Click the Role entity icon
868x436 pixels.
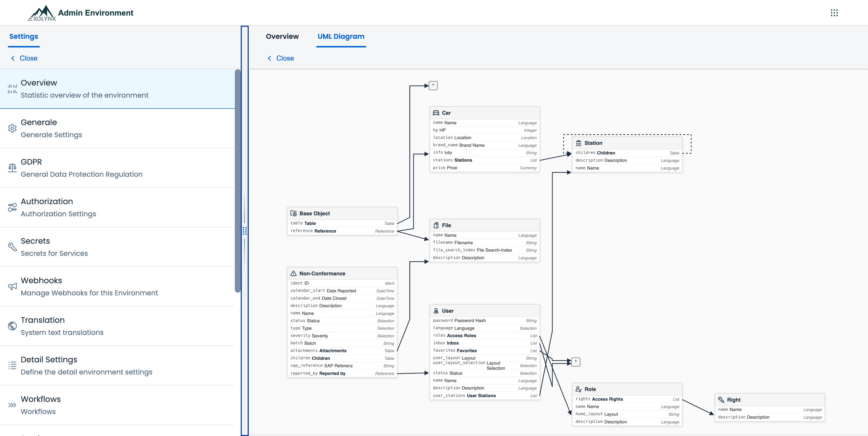click(x=579, y=389)
